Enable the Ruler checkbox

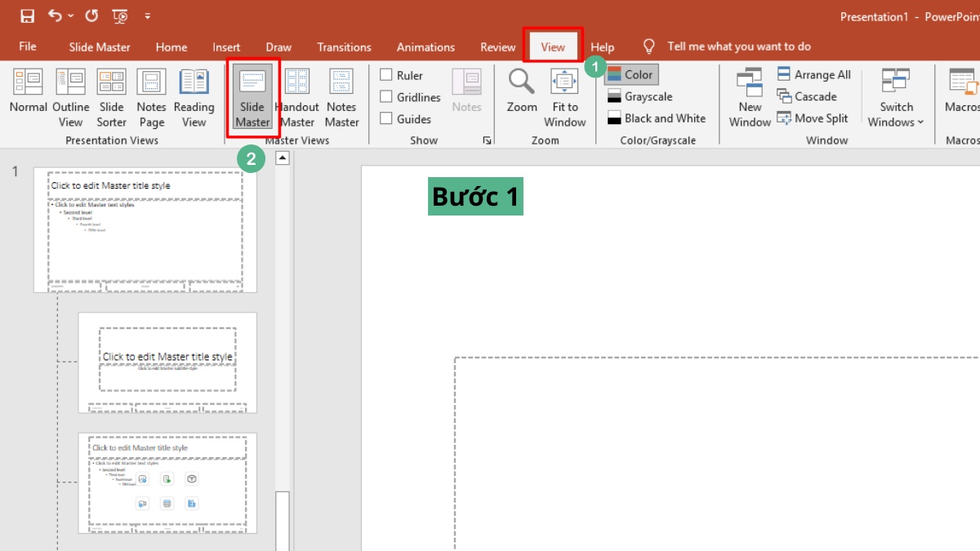point(386,75)
